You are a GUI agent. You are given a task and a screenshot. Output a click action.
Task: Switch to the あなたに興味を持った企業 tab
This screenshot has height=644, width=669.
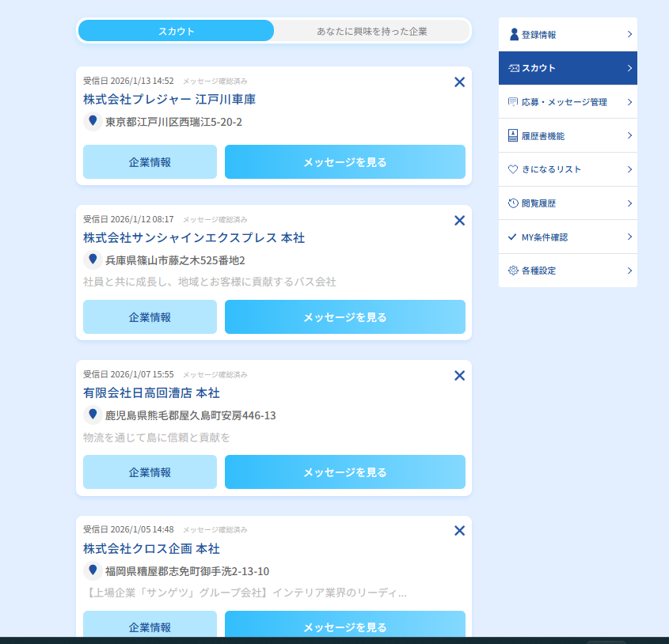click(371, 31)
